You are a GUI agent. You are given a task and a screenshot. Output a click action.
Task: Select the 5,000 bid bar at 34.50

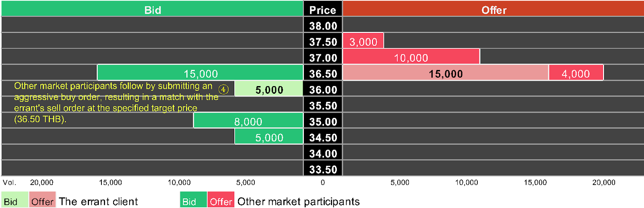(269, 137)
